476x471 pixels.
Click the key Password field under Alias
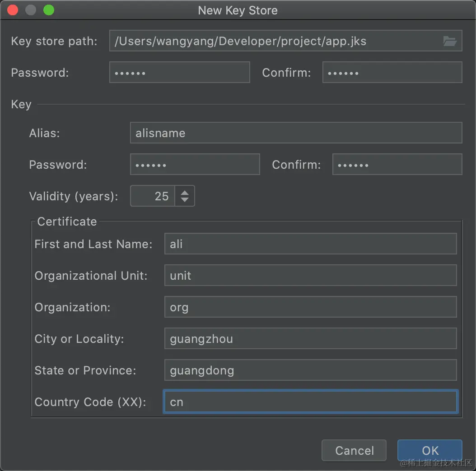(195, 165)
